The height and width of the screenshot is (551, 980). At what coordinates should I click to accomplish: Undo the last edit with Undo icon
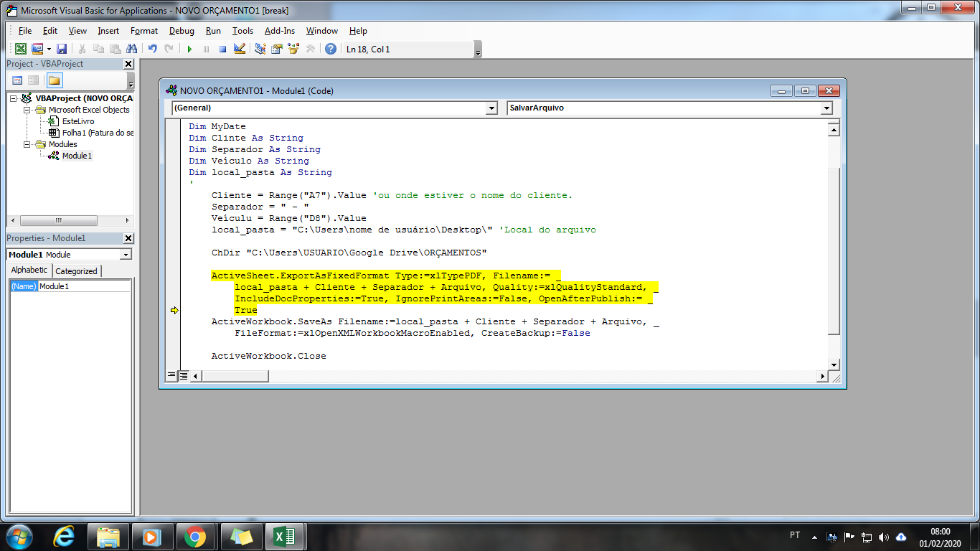(152, 49)
